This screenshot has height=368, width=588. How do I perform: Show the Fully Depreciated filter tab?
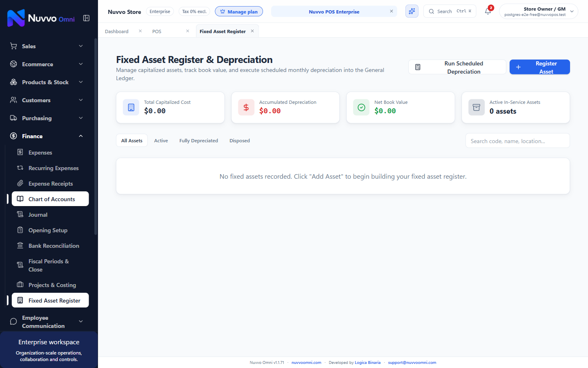point(198,141)
